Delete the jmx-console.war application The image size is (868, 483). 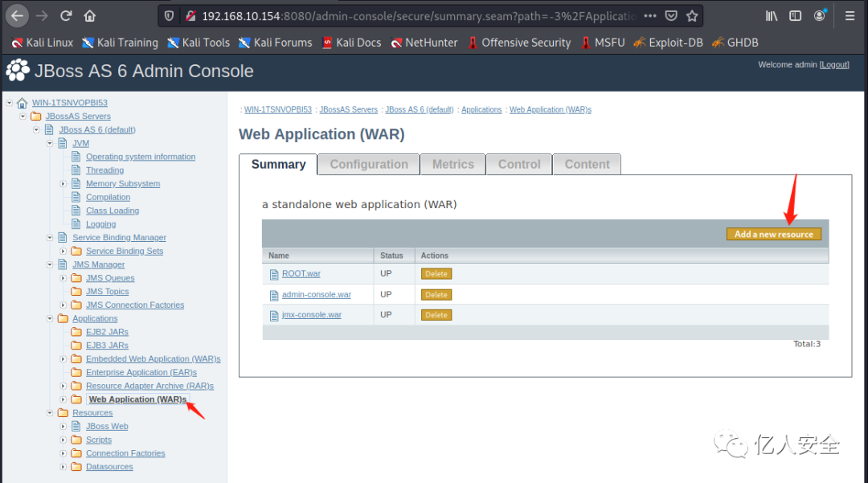[x=436, y=315]
